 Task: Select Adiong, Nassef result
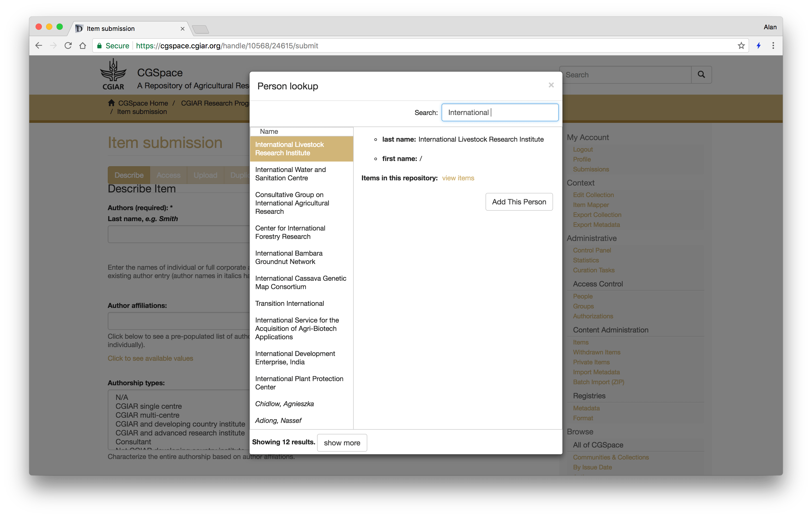pyautogui.click(x=301, y=420)
